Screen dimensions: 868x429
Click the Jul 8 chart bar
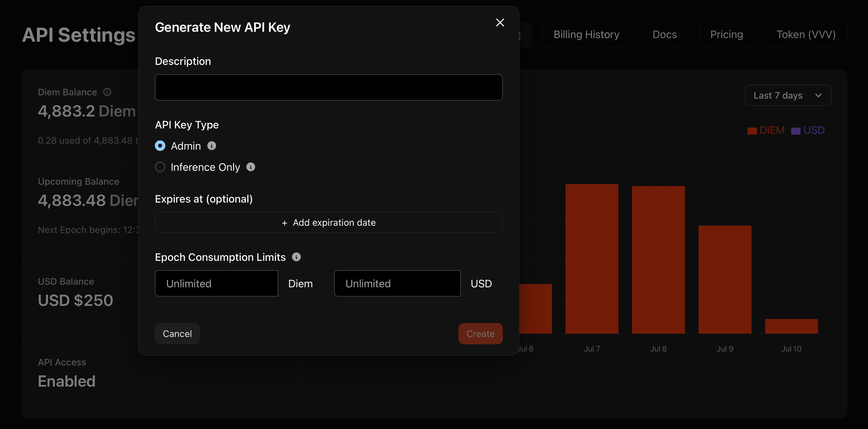click(x=658, y=260)
